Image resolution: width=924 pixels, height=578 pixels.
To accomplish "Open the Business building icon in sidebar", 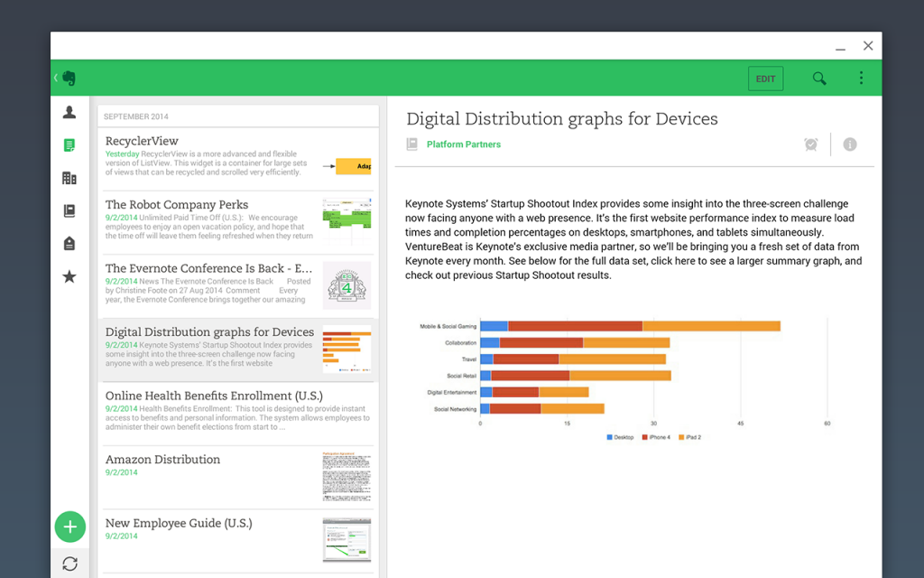I will tap(69, 178).
